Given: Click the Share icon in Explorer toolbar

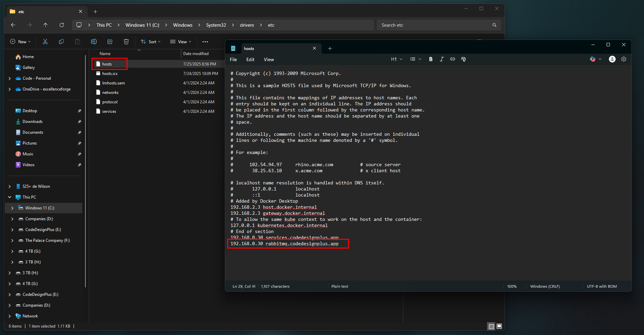Looking at the screenshot, I should [110, 42].
